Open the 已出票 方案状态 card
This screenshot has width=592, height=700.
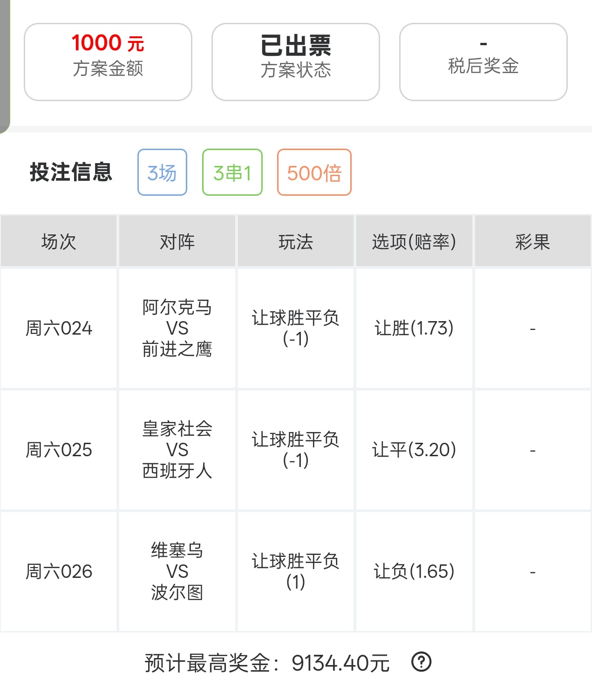296,62
